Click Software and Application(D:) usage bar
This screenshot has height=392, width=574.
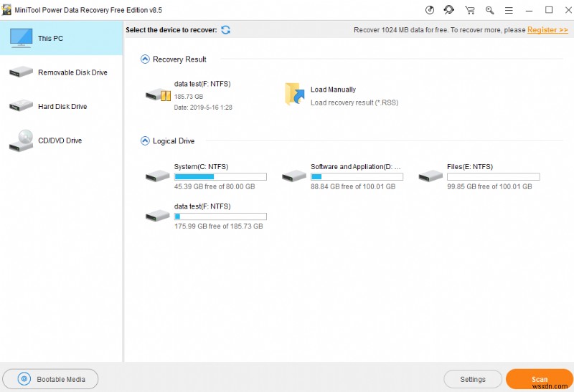(x=357, y=176)
